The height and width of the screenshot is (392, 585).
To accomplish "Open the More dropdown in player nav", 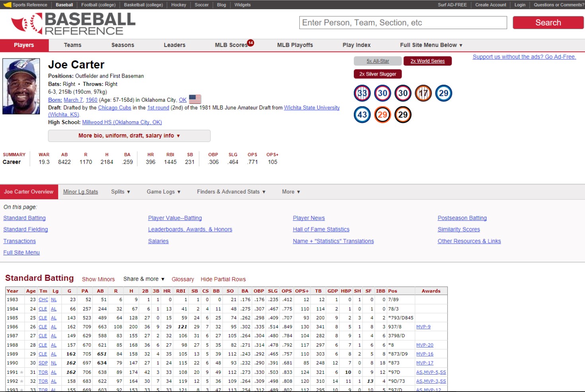I will click(291, 192).
